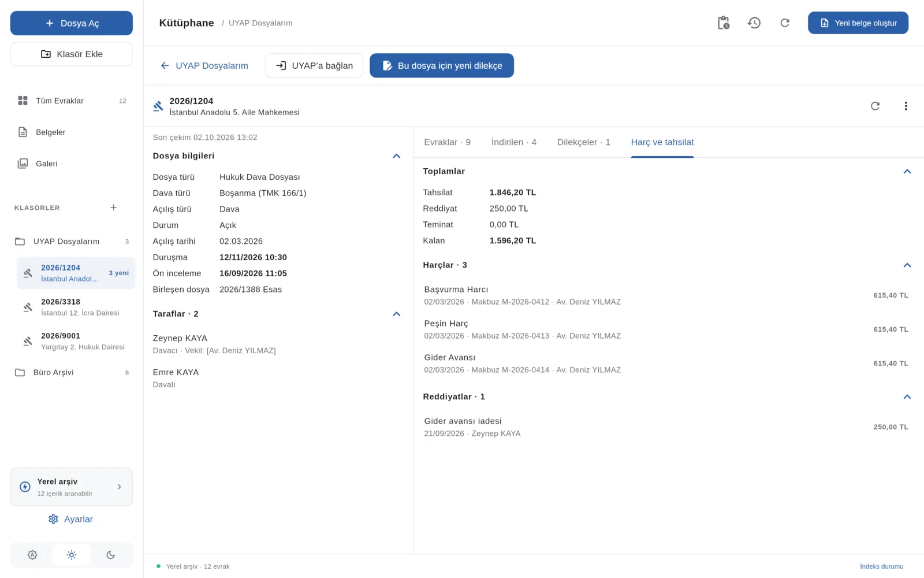Switch to the Evraklar tab
The width and height of the screenshot is (924, 578).
447,142
